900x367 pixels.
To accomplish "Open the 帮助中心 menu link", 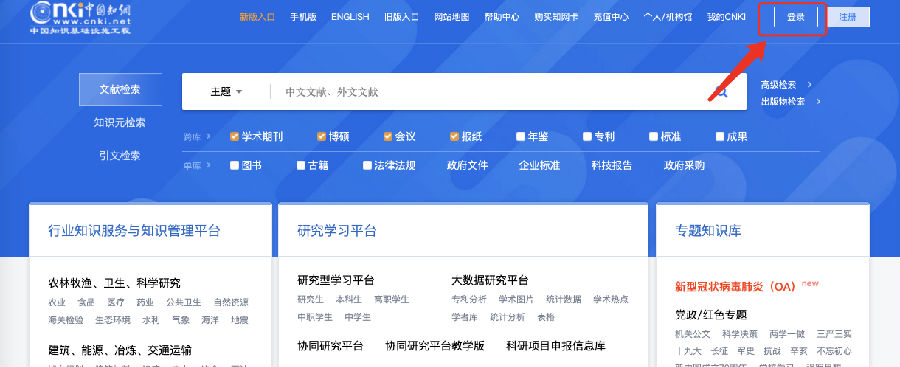I will coord(502,17).
